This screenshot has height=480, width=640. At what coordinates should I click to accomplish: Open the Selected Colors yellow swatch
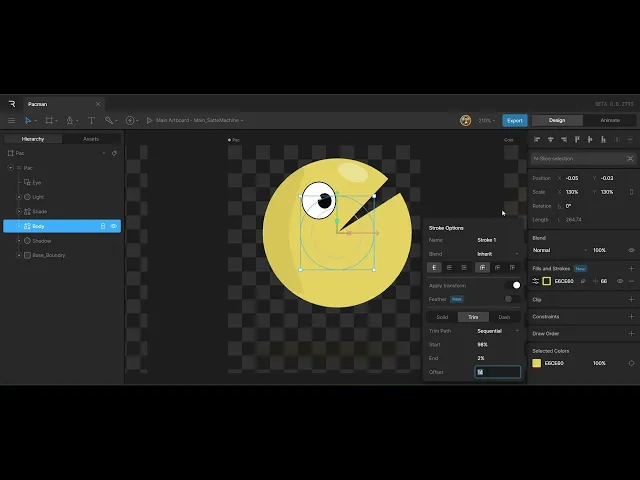coord(537,363)
